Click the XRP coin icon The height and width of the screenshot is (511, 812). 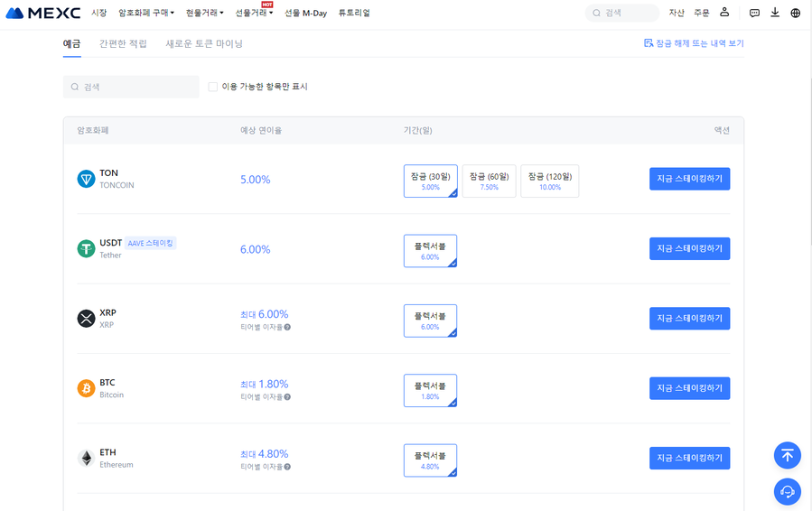(x=86, y=319)
